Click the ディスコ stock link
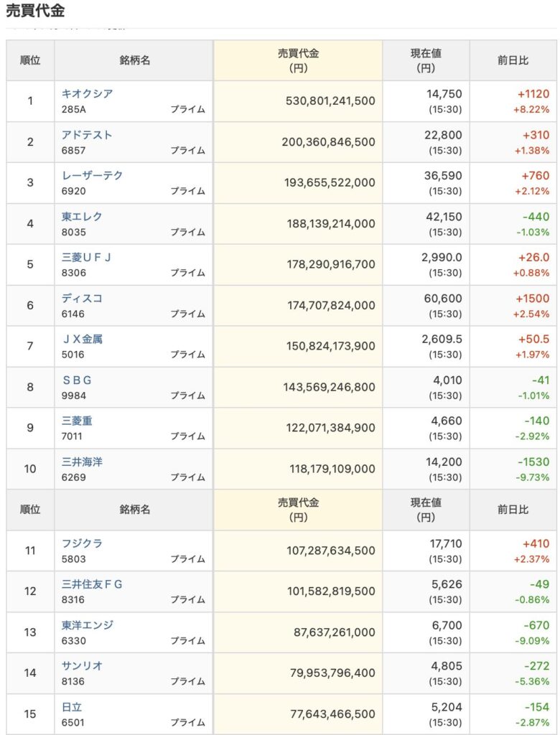Viewport: 560px width, 735px height. click(x=82, y=298)
